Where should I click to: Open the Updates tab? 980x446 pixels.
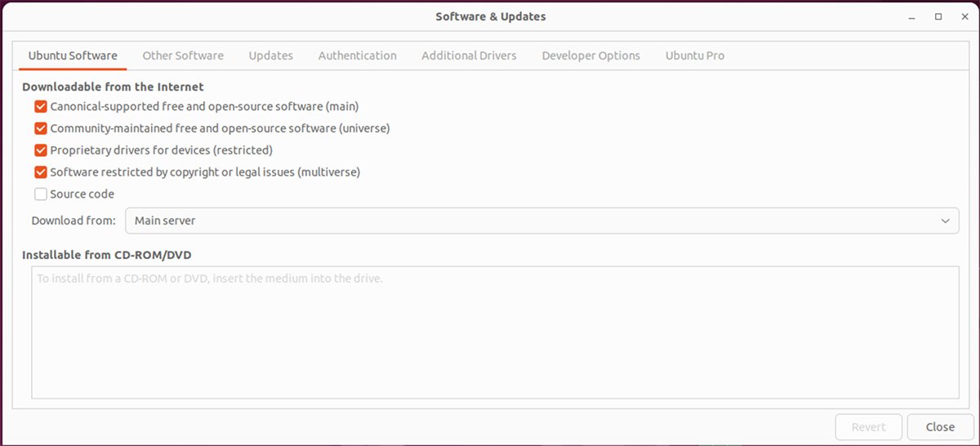pyautogui.click(x=270, y=56)
